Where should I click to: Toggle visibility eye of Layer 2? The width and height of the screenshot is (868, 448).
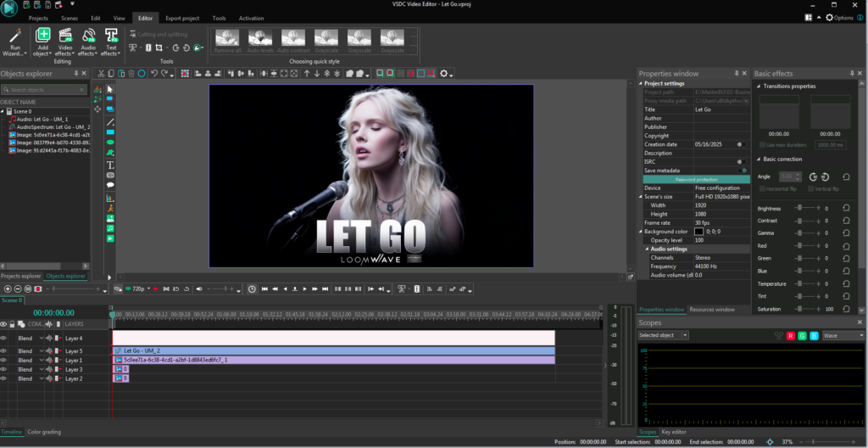pos(3,378)
